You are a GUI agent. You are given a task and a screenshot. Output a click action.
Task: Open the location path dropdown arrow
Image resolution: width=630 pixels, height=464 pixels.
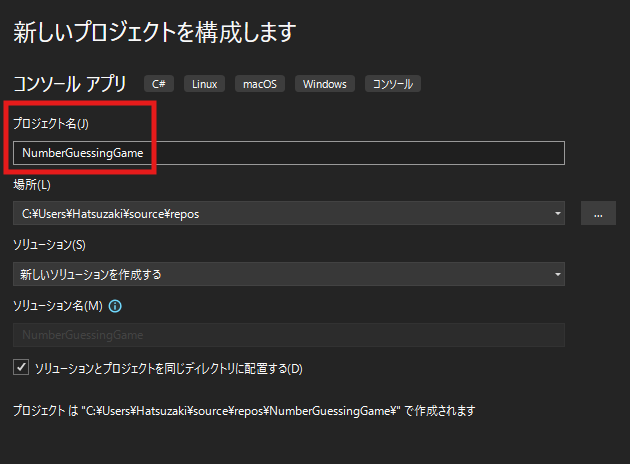[558, 213]
